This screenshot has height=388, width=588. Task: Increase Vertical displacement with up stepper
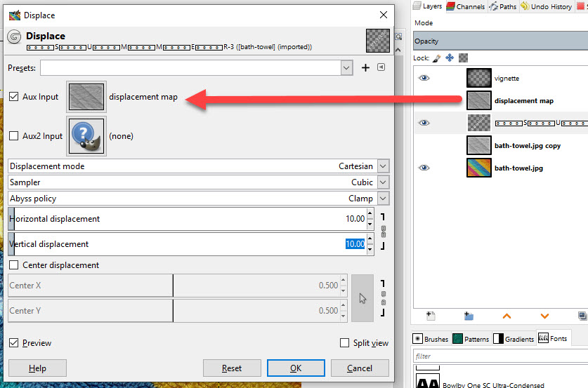click(370, 239)
